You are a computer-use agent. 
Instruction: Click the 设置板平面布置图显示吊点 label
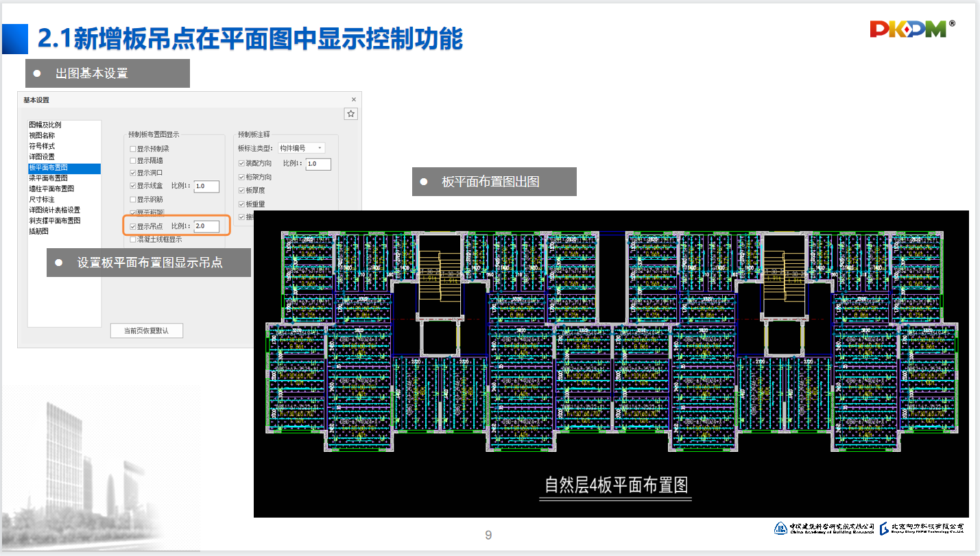pyautogui.click(x=150, y=263)
